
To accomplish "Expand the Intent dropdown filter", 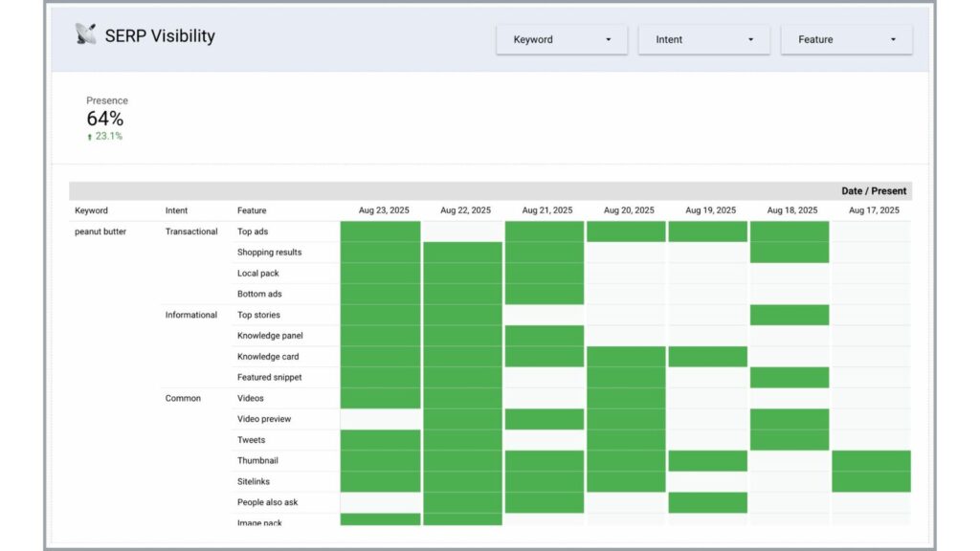I will [703, 39].
